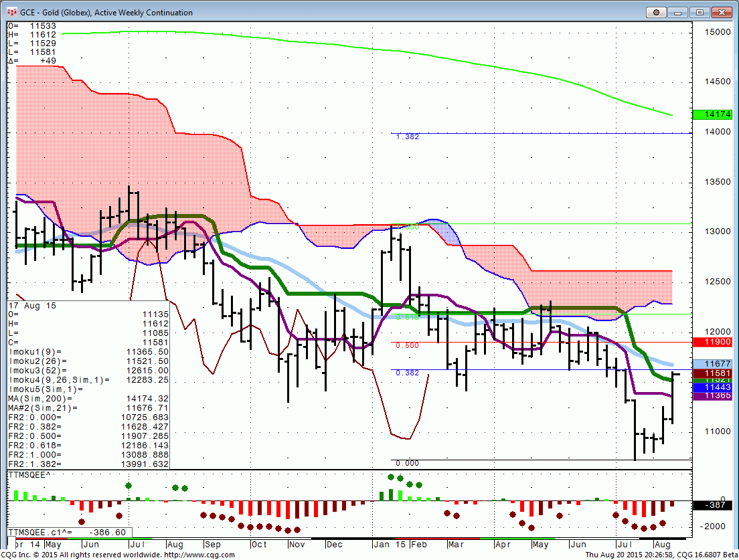This screenshot has height=560, width=739.
Task: Select the 0.618 Fibonacci level label
Action: click(407, 317)
